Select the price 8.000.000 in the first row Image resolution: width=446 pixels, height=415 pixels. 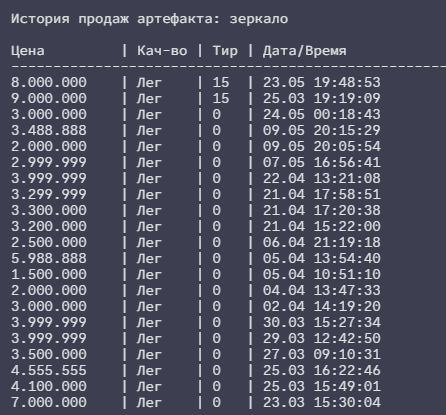(49, 82)
